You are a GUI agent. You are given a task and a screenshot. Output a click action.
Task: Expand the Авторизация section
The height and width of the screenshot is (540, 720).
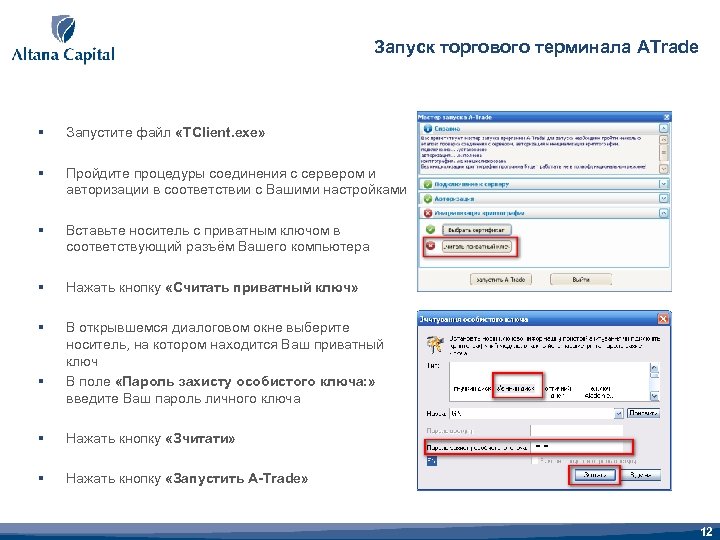point(664,198)
